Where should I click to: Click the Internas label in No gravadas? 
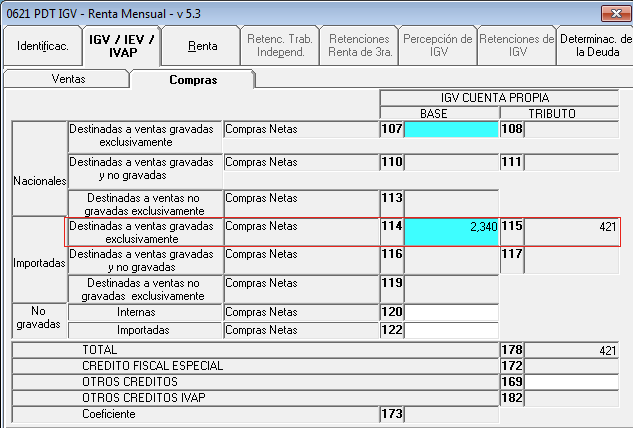click(136, 312)
